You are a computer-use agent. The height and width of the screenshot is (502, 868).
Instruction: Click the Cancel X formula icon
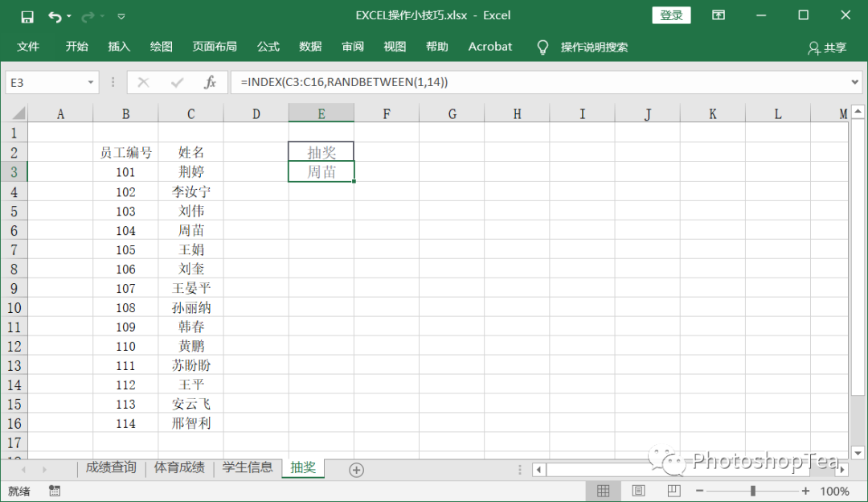pyautogui.click(x=143, y=83)
